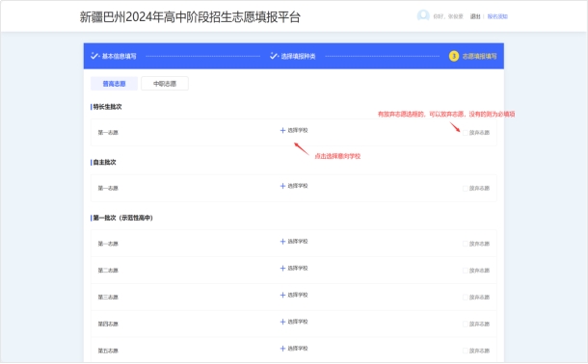
Task: Open the 报名须知 link
Action: [497, 16]
